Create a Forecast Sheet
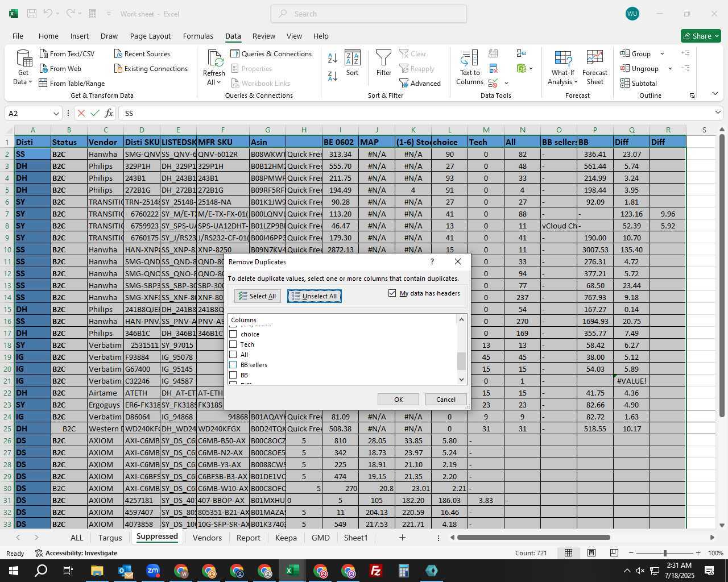The height and width of the screenshot is (582, 728). point(595,68)
